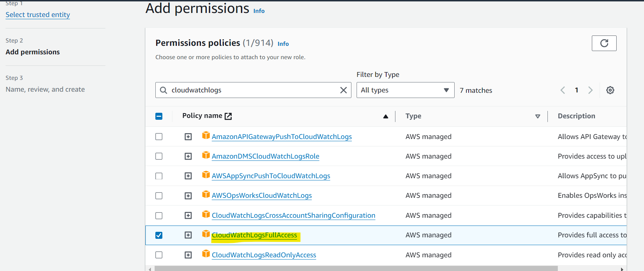Check CloudWatchLogsCrossAccountSharingConfiguration policy
The image size is (644, 271).
159,216
